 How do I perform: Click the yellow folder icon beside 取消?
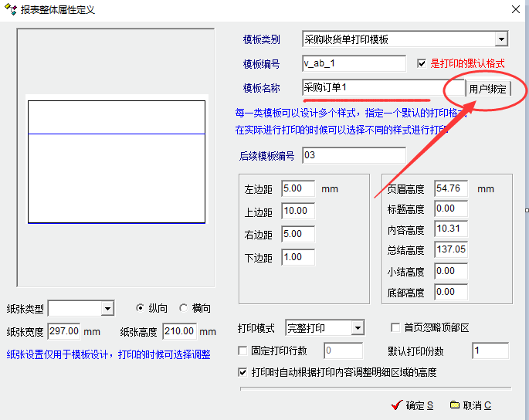pos(455,405)
